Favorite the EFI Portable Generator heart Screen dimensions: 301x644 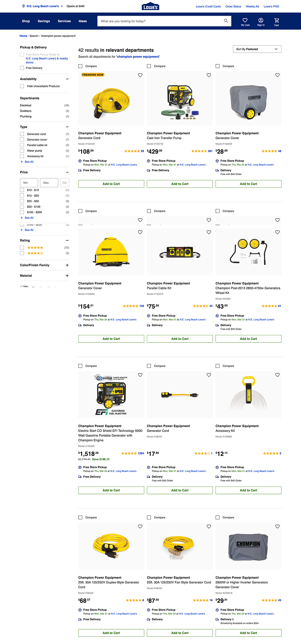140,375
